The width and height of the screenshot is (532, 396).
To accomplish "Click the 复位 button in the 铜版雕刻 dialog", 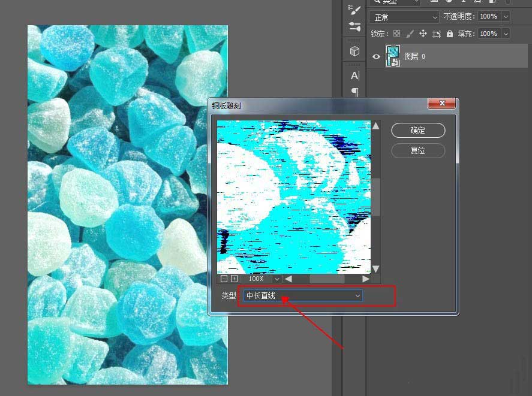I will pos(418,150).
